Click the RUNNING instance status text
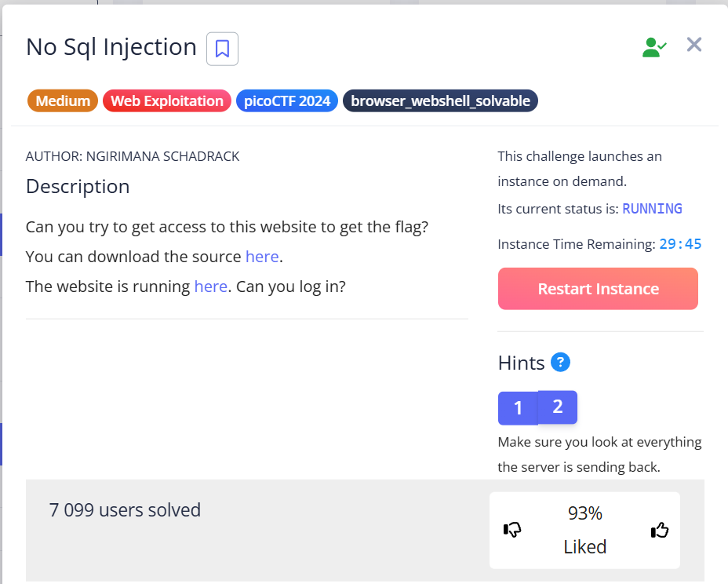Image resolution: width=728 pixels, height=584 pixels. point(652,209)
